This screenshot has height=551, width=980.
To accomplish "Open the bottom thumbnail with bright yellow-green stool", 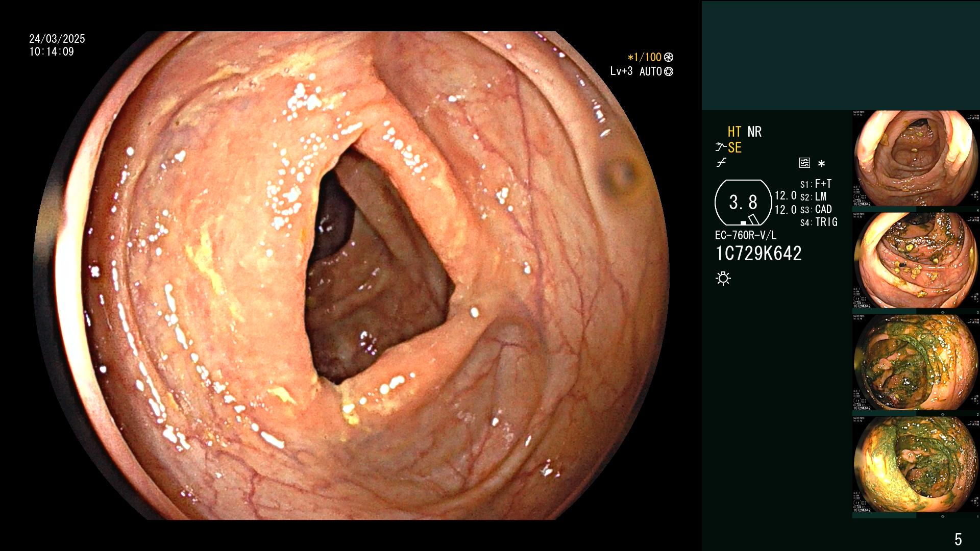I will 916,465.
